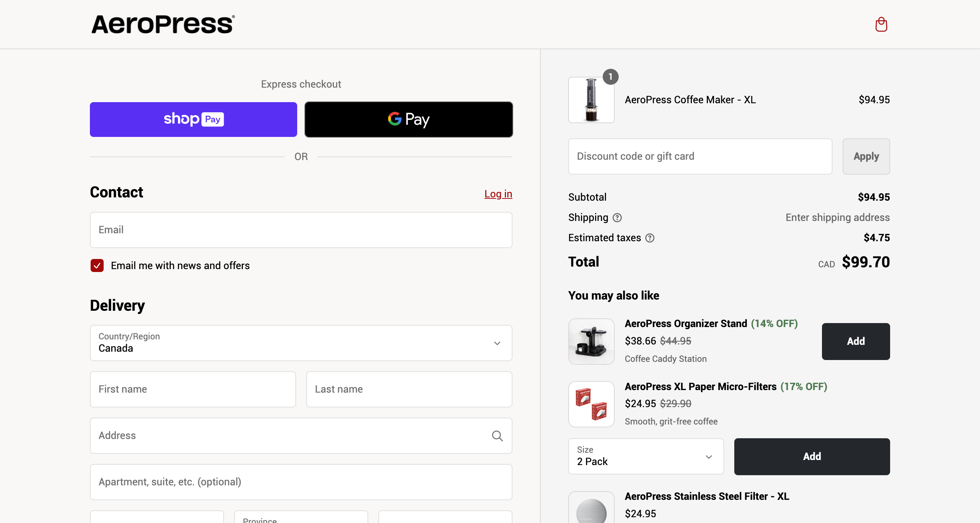Click the quantity badge on Coffee Maker thumbnail
Viewport: 980px width, 523px height.
tap(610, 77)
